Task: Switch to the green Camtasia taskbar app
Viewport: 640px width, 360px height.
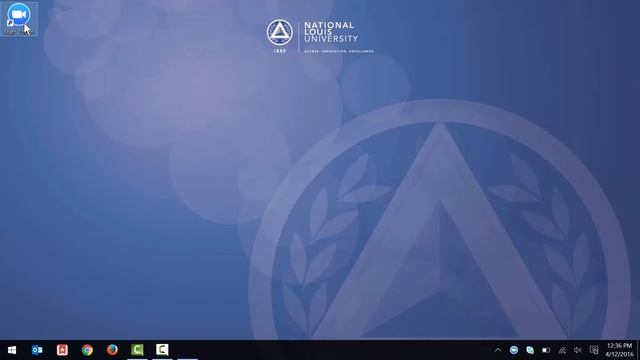Action: pyautogui.click(x=137, y=350)
